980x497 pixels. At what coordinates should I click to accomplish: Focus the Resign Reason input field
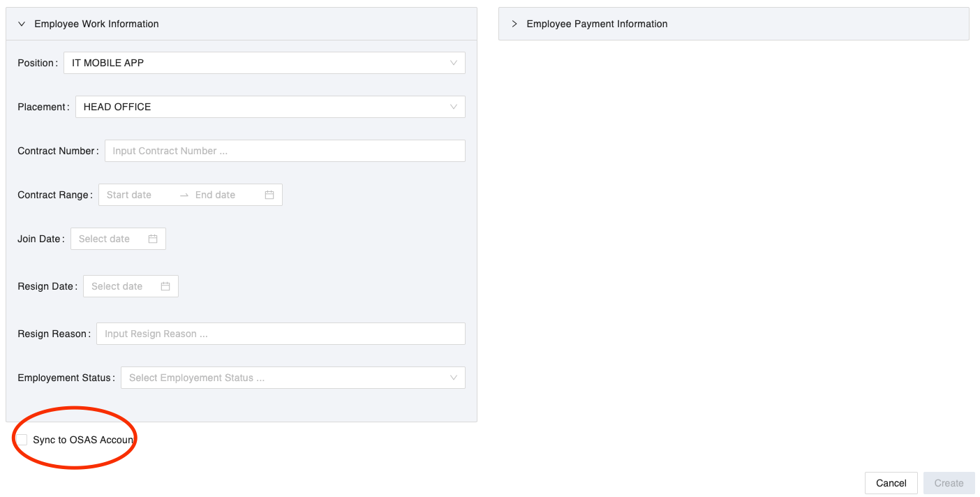tap(280, 334)
